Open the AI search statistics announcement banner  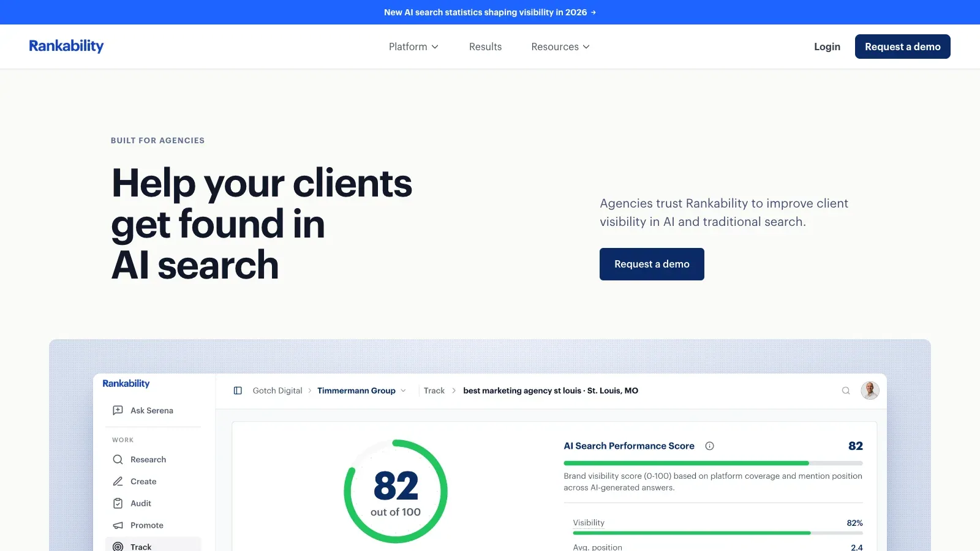490,12
